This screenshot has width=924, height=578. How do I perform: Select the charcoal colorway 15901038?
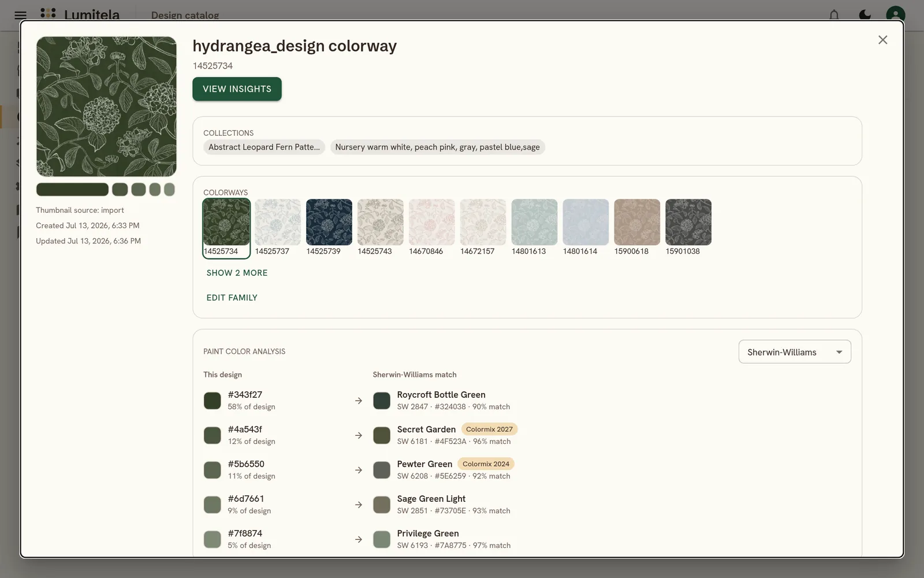688,228
